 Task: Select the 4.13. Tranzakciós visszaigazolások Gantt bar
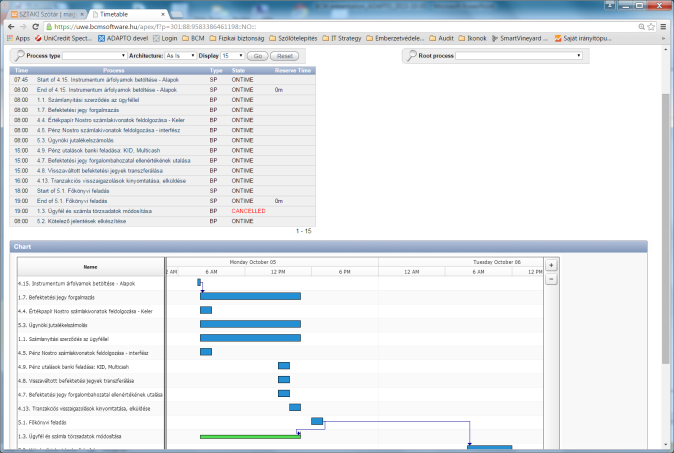tap(295, 407)
